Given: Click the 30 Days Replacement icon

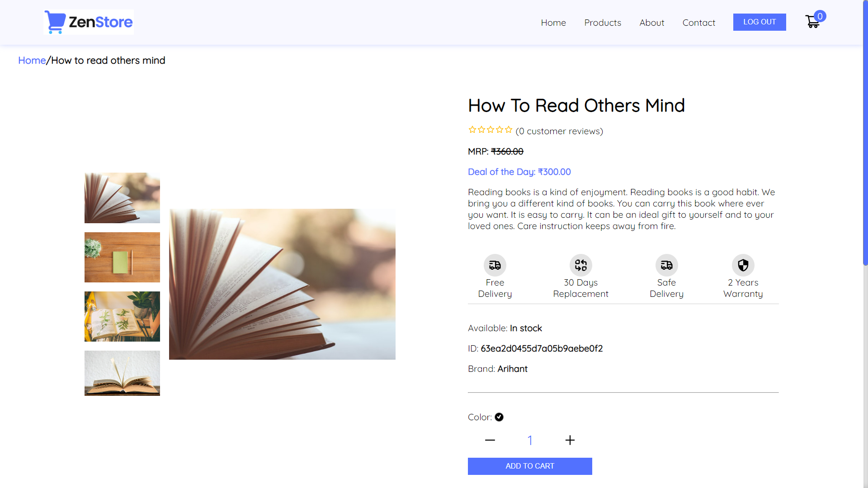Looking at the screenshot, I should pos(580,265).
